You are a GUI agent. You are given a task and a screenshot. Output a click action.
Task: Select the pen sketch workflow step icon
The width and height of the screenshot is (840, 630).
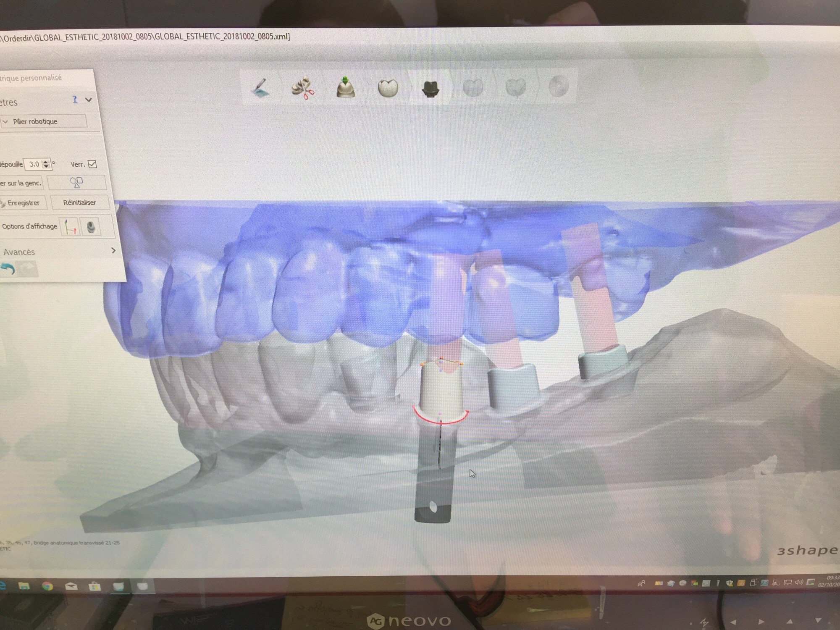click(x=260, y=88)
